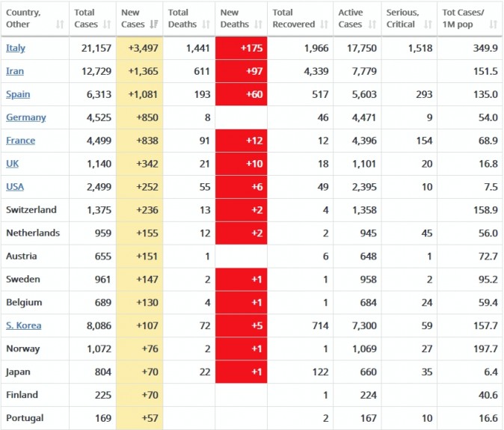Open the USA country link
This screenshot has width=504, height=430.
[15, 187]
